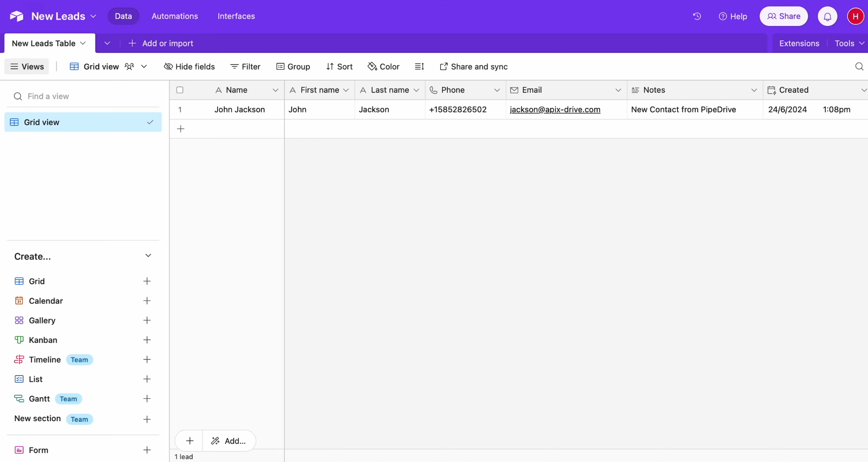Select the row 1 record checkbox area
The width and height of the screenshot is (868, 462).
click(180, 110)
